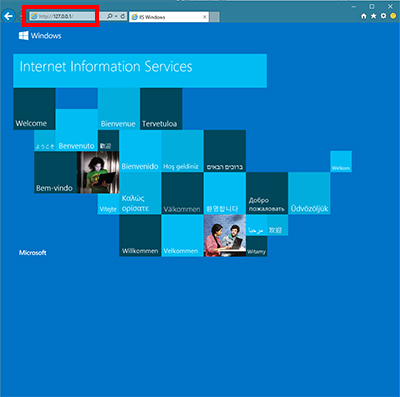Close the IIS Windows tab
Screen dimensions: 400x397
[205, 17]
